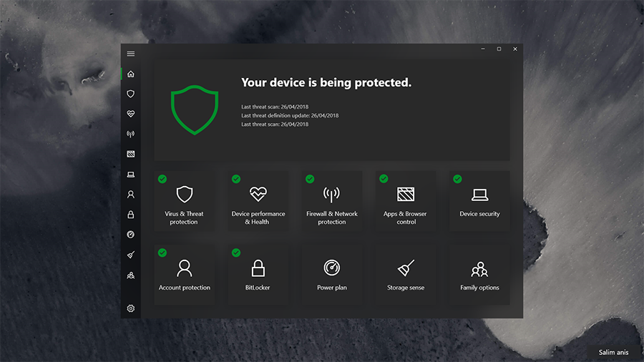Open the Family options tile

click(479, 275)
